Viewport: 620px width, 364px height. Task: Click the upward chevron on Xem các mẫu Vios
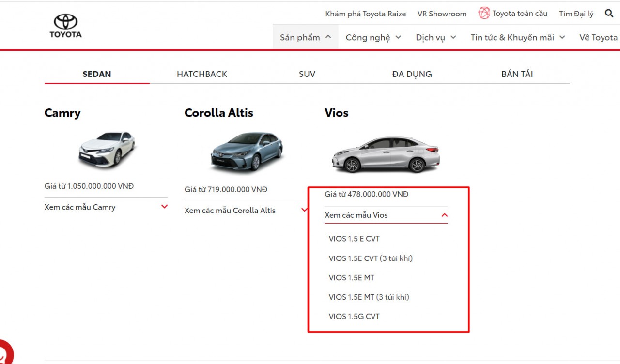(x=444, y=215)
